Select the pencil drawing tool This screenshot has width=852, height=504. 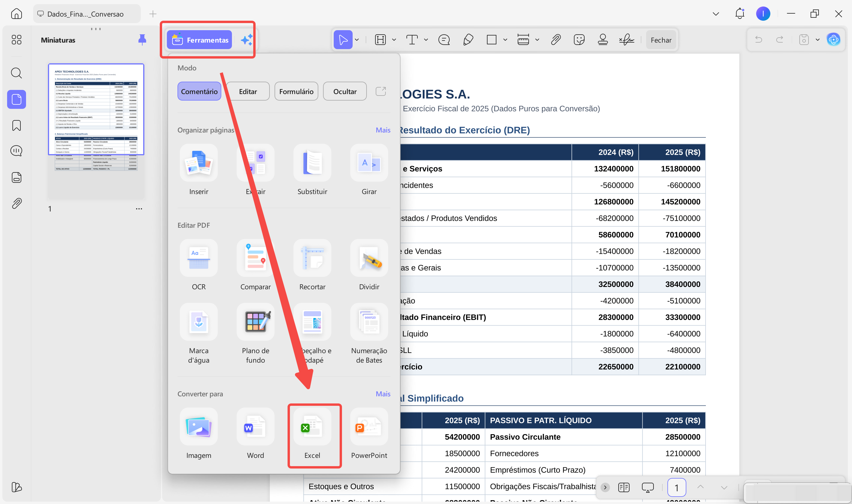click(468, 40)
